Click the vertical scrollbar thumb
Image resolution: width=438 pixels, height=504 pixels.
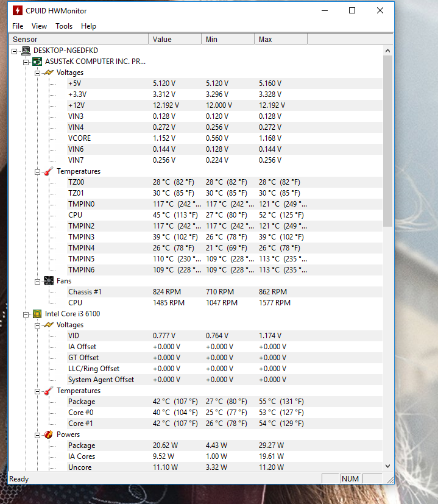point(387,141)
